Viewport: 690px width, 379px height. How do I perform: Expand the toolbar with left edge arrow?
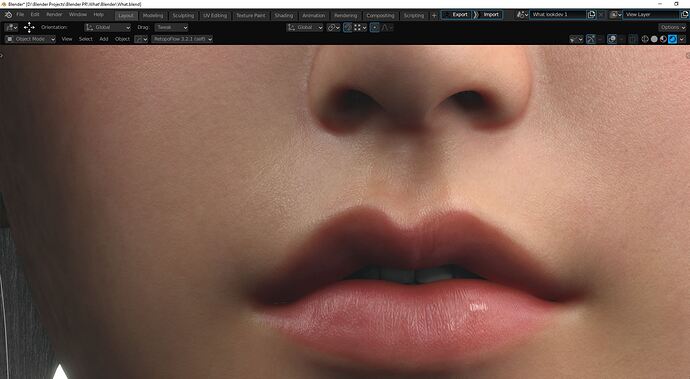coord(2,55)
